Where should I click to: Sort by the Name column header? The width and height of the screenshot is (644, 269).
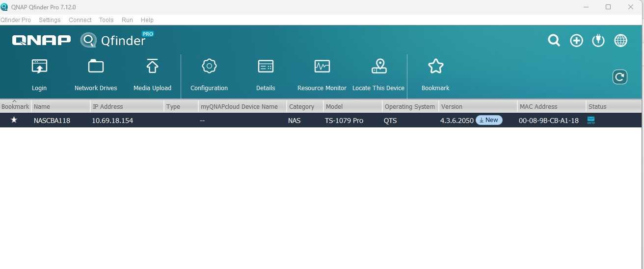click(61, 106)
